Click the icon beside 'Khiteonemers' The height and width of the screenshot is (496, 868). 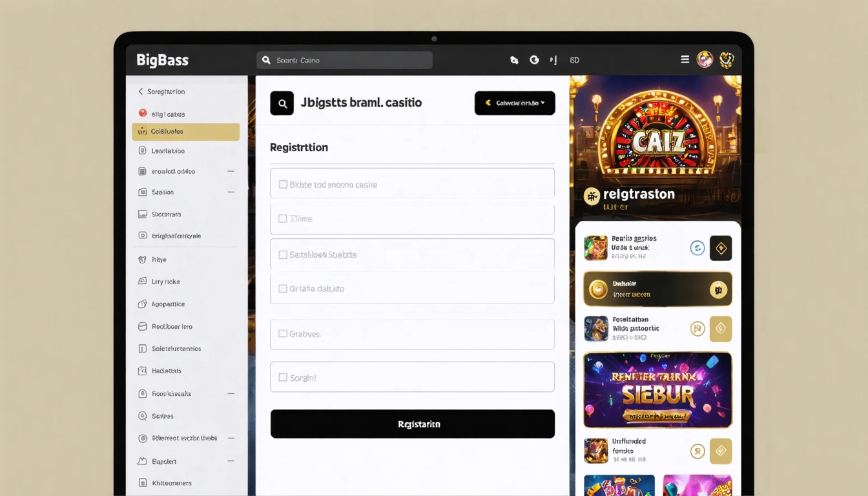[143, 483]
